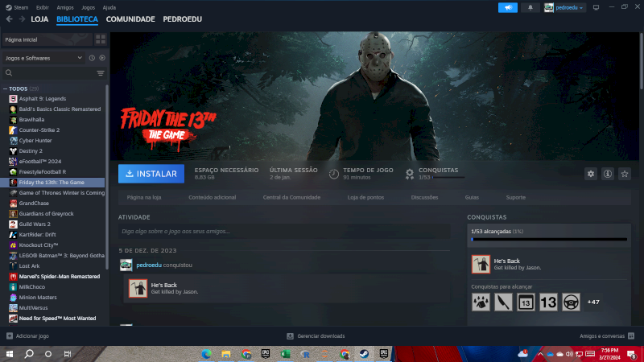Open File Explorer from the taskbar

click(226, 354)
